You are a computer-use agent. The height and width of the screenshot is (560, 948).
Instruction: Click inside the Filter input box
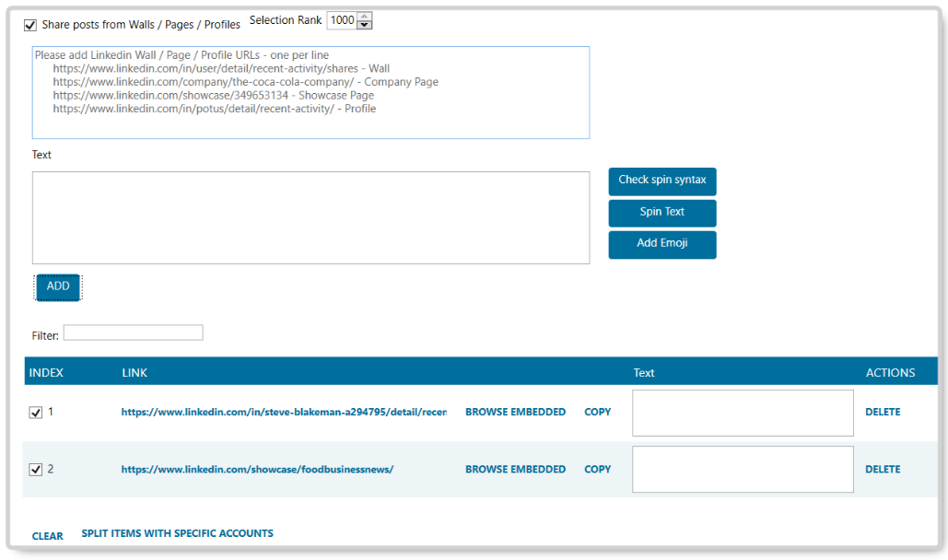pos(133,332)
